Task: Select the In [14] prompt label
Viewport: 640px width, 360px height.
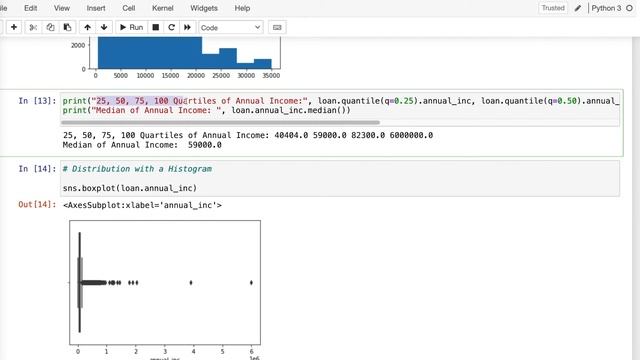Action: (x=37, y=169)
